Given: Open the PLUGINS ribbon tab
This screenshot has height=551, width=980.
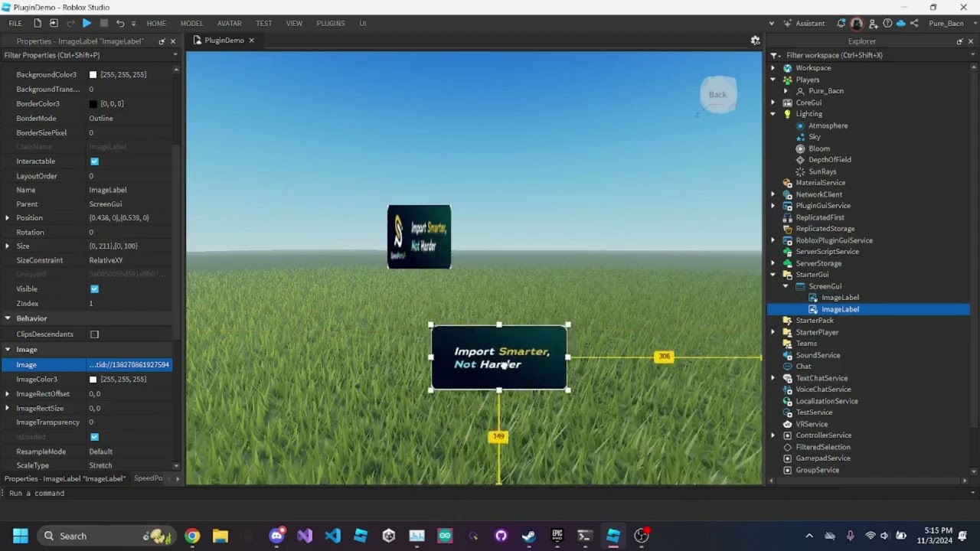Looking at the screenshot, I should 331,23.
